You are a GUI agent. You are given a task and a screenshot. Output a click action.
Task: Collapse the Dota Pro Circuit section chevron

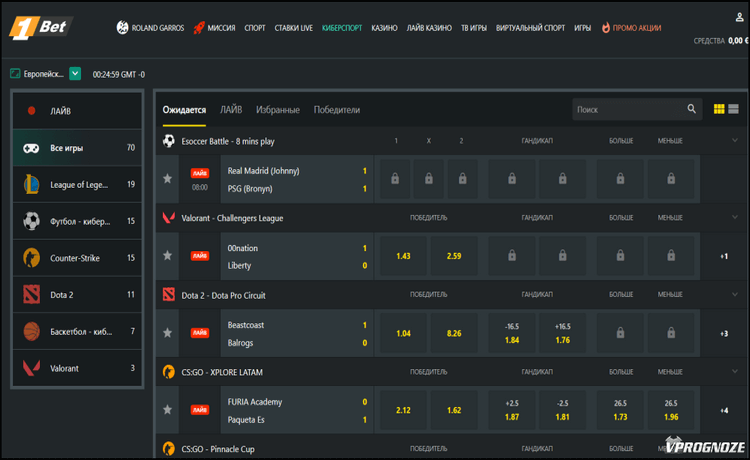[x=735, y=295]
